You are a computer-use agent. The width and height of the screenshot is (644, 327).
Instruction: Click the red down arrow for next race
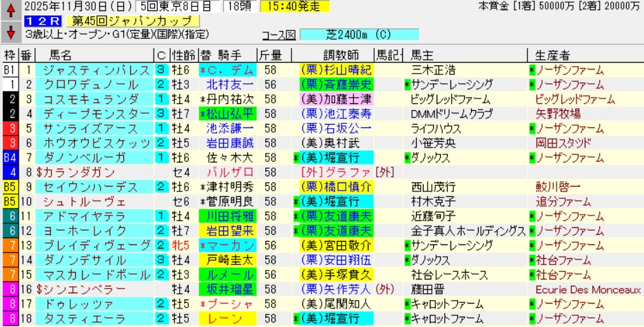click(x=10, y=33)
